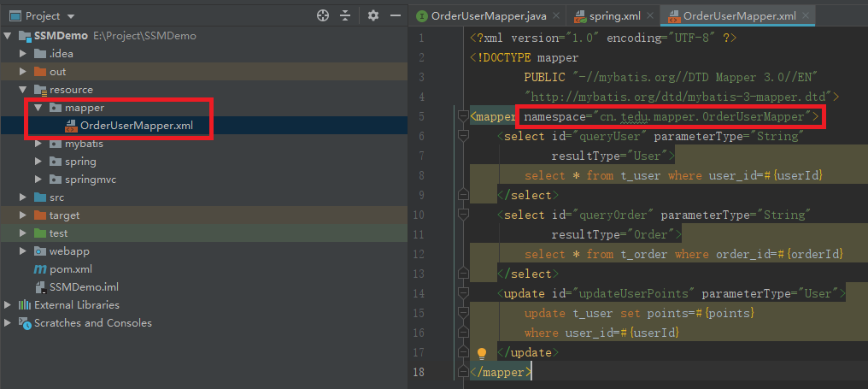The height and width of the screenshot is (389, 868).
Task: Click the fold end marker on line 9
Action: point(463,195)
